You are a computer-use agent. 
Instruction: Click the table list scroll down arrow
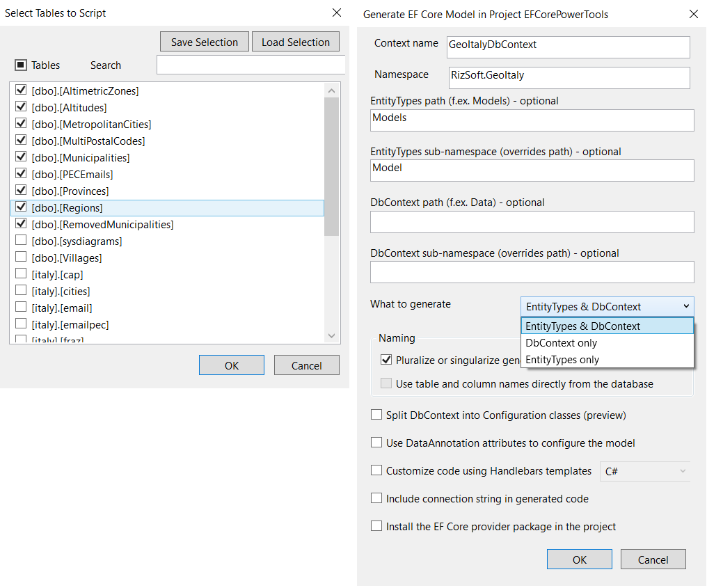click(x=332, y=335)
